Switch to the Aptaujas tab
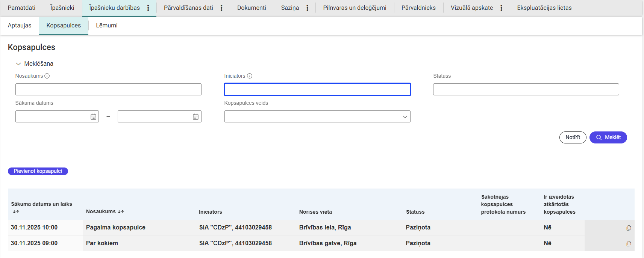The width and height of the screenshot is (644, 258). [x=20, y=26]
